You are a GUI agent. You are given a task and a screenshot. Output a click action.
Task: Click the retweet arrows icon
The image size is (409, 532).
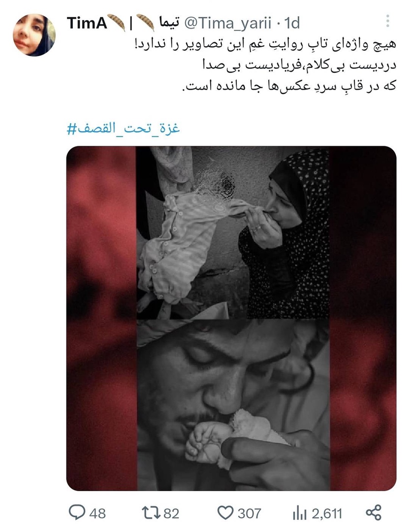pyautogui.click(x=151, y=513)
